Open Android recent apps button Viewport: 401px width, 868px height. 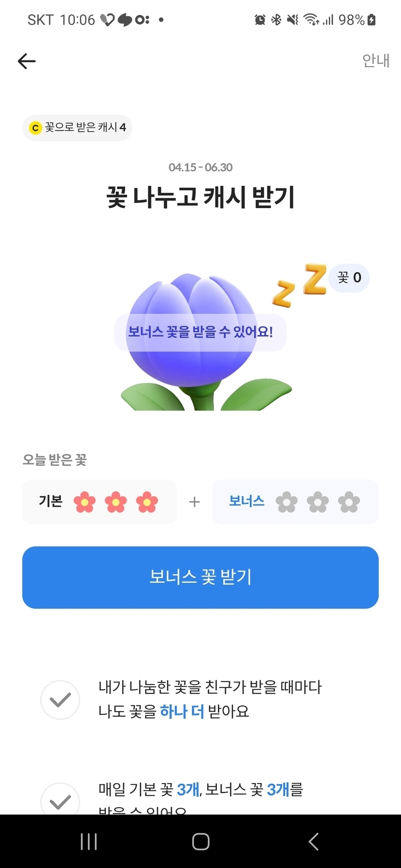(x=88, y=841)
